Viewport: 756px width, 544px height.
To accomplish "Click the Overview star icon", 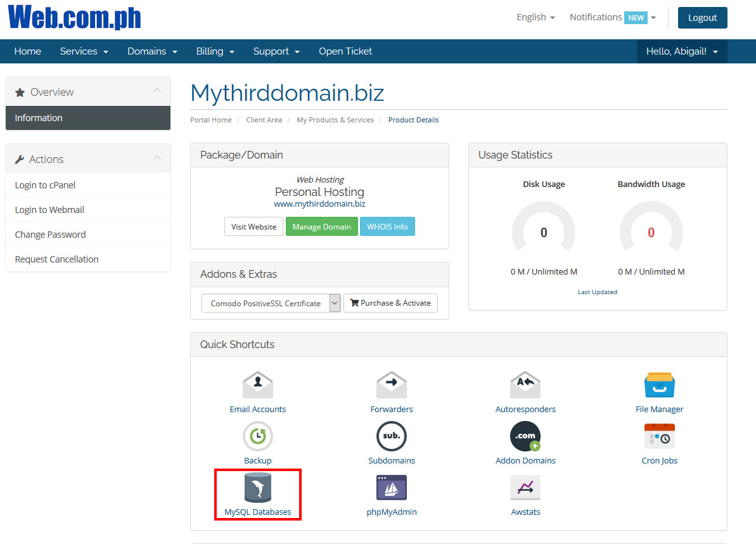I will tap(20, 92).
